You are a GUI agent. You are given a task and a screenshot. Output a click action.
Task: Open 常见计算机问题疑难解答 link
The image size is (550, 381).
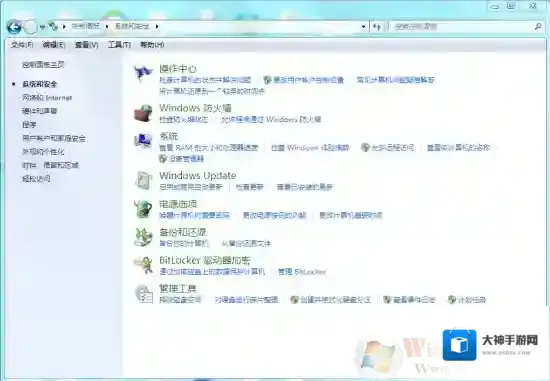(x=396, y=80)
